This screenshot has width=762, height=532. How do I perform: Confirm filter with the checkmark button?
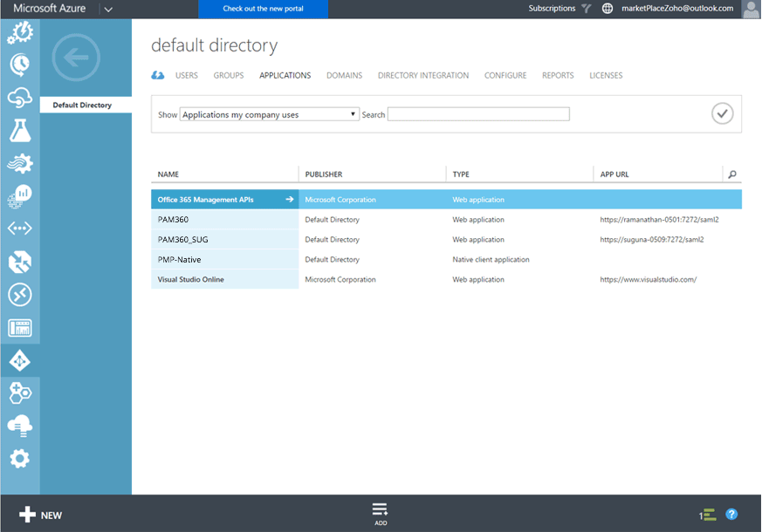pyautogui.click(x=722, y=113)
